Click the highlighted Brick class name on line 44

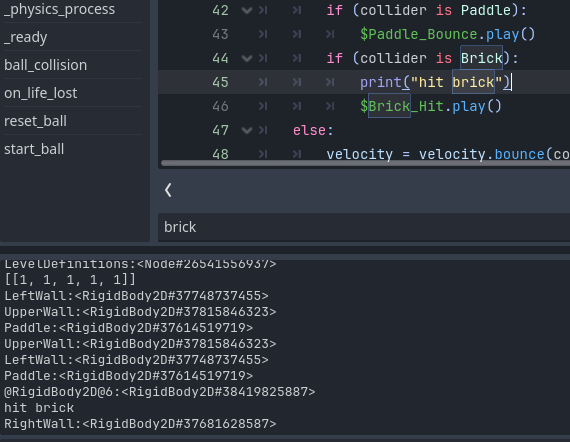click(482, 58)
